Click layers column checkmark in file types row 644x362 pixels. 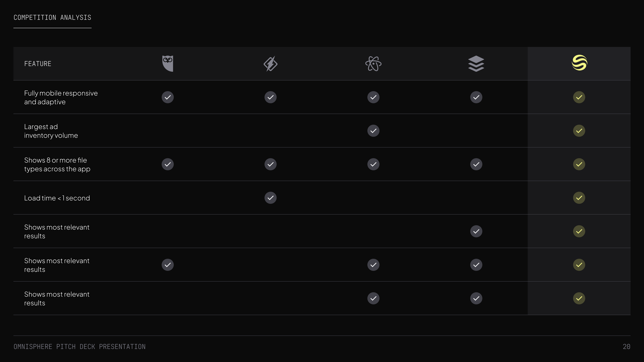pos(476,164)
